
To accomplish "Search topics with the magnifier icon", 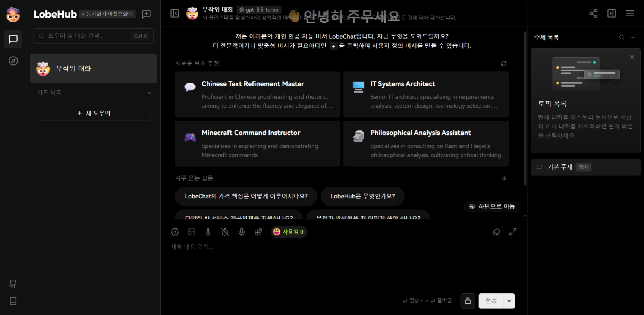I will (x=622, y=37).
